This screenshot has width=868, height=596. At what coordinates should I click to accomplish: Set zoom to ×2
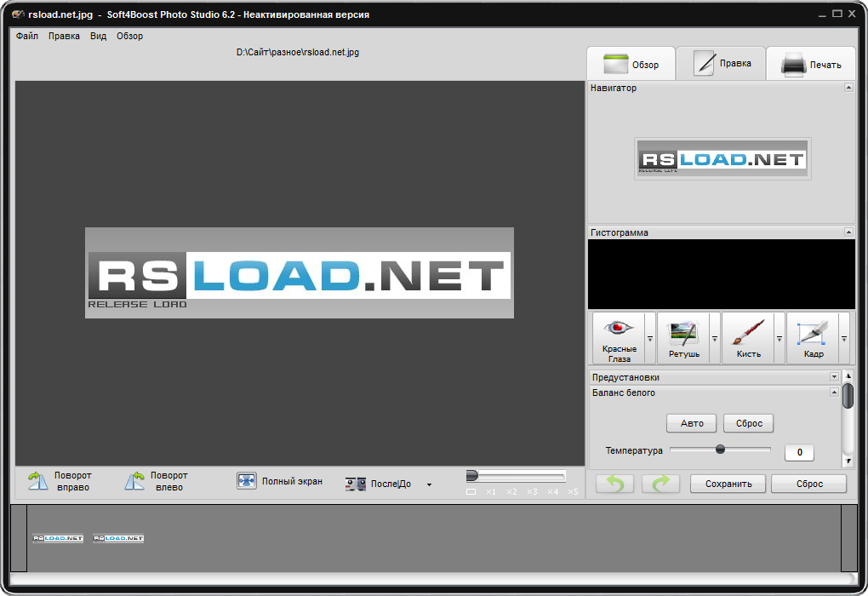(511, 492)
